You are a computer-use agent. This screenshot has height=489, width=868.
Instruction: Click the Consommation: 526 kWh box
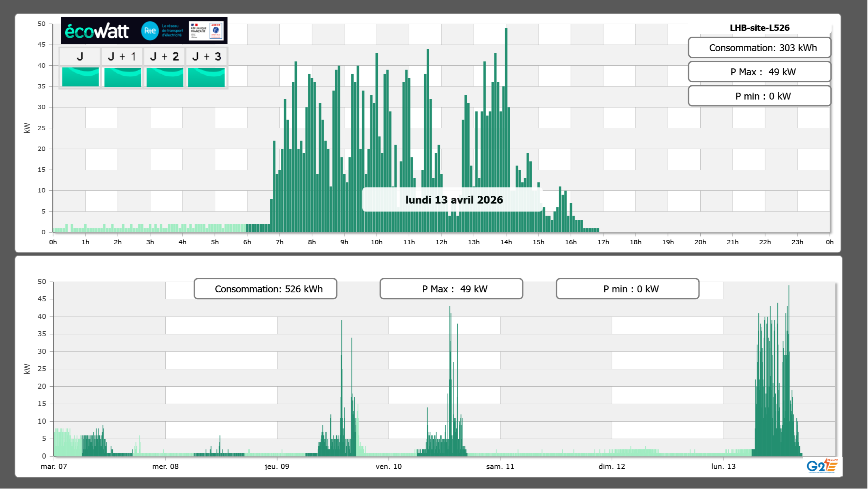coord(265,289)
